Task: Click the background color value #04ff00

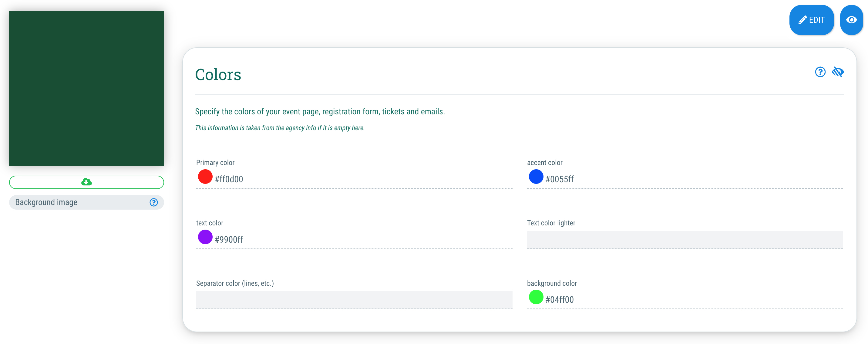Action: tap(559, 299)
